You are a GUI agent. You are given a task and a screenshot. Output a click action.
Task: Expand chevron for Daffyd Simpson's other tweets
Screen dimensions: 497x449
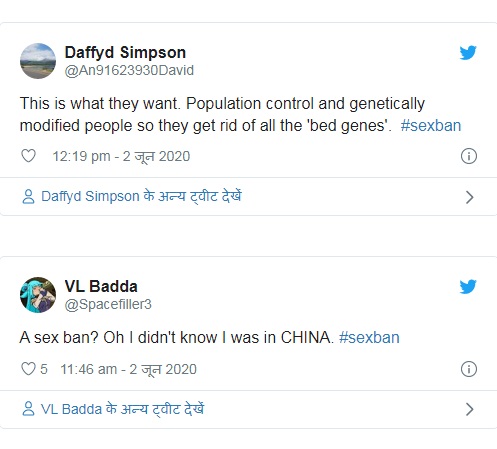coord(469,197)
